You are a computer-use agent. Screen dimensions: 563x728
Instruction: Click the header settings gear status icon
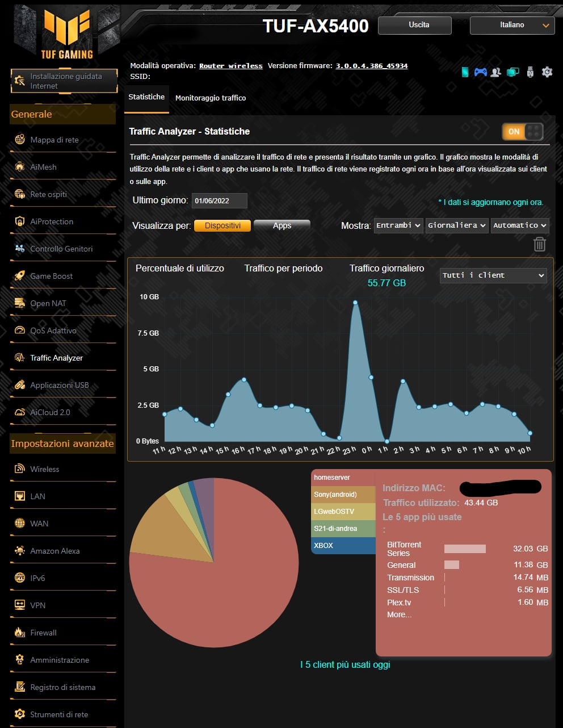click(x=547, y=72)
